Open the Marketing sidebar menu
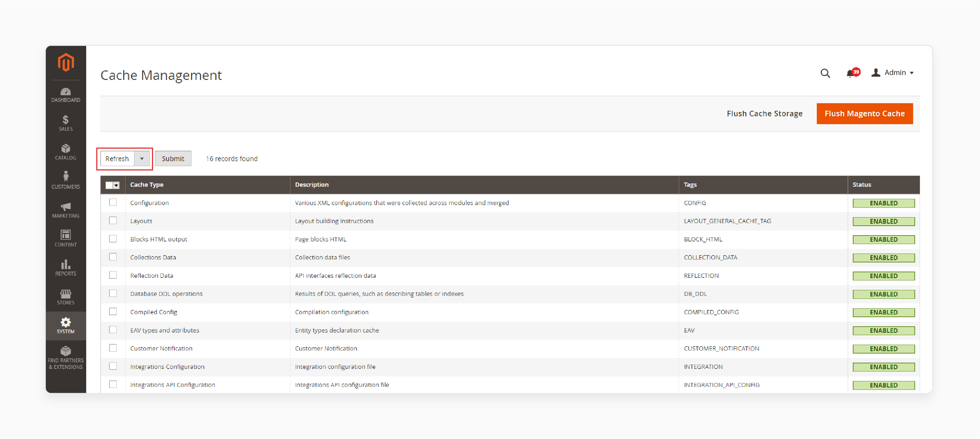The width and height of the screenshot is (980, 439). pos(66,210)
